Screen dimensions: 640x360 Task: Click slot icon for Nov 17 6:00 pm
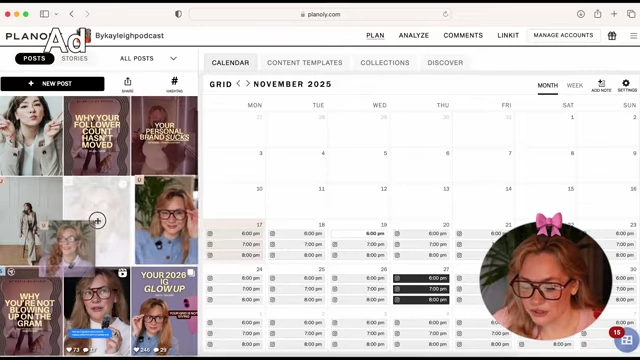[x=210, y=233]
